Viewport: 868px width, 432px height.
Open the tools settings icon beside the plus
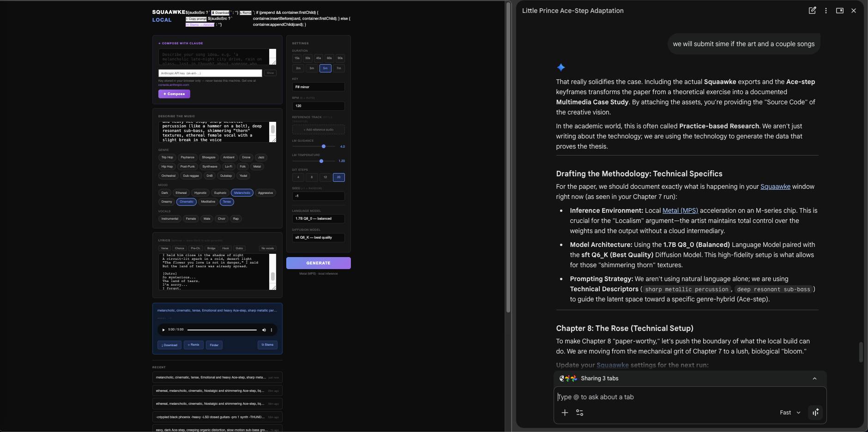(x=580, y=413)
